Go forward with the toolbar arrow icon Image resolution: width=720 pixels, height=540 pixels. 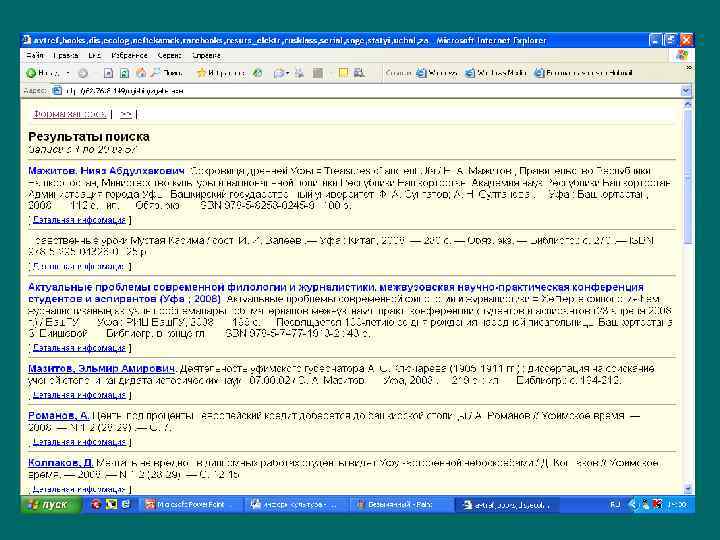[x=83, y=73]
